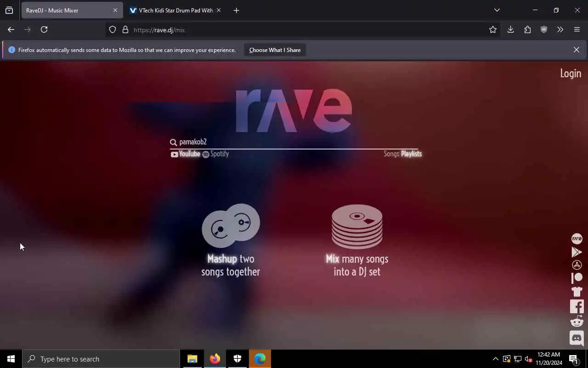
Task: Open Firefox application hamburger menu
Action: 577,29
